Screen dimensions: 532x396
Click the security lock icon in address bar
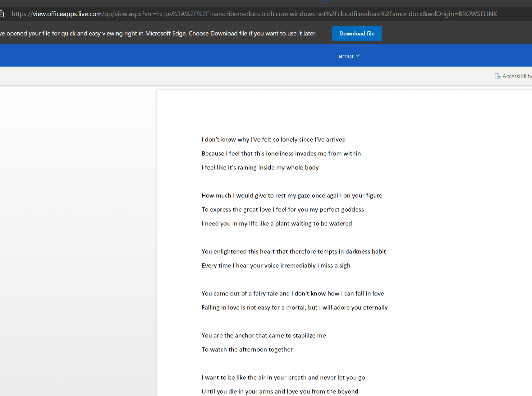coord(2,14)
